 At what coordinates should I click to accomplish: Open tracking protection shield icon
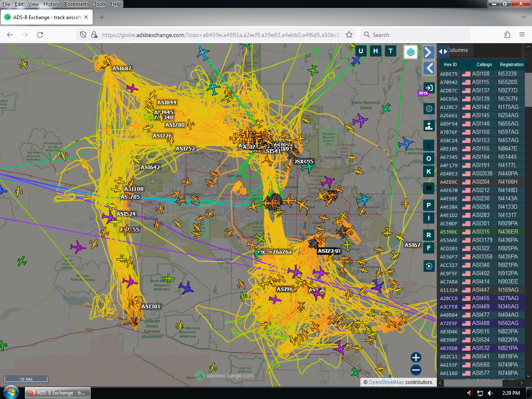[x=83, y=35]
